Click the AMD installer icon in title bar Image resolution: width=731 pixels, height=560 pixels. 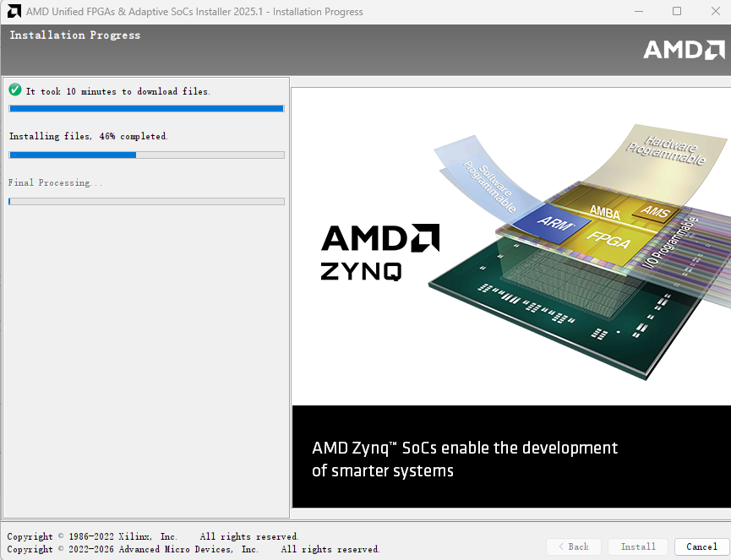[13, 12]
